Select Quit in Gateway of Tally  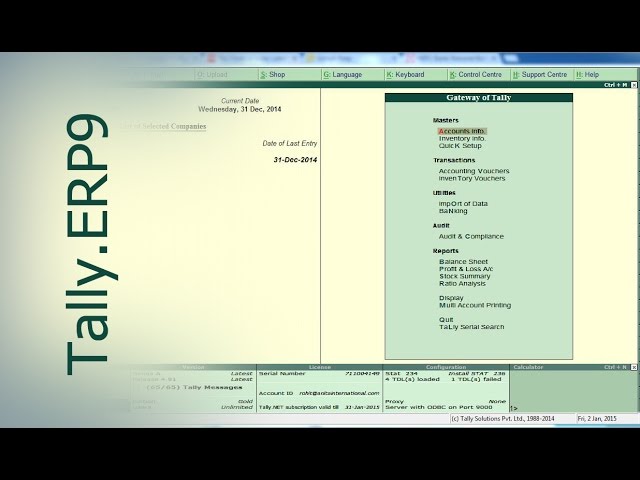[446, 320]
